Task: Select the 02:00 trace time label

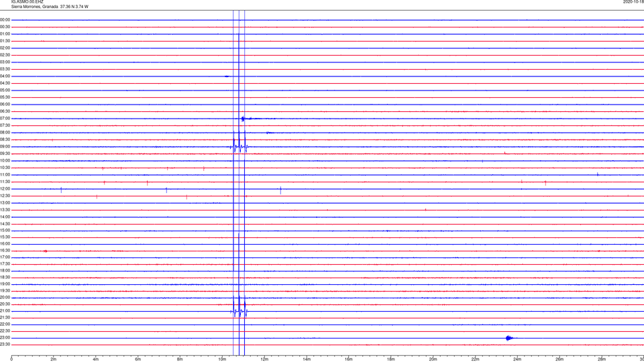Action: pyautogui.click(x=5, y=48)
